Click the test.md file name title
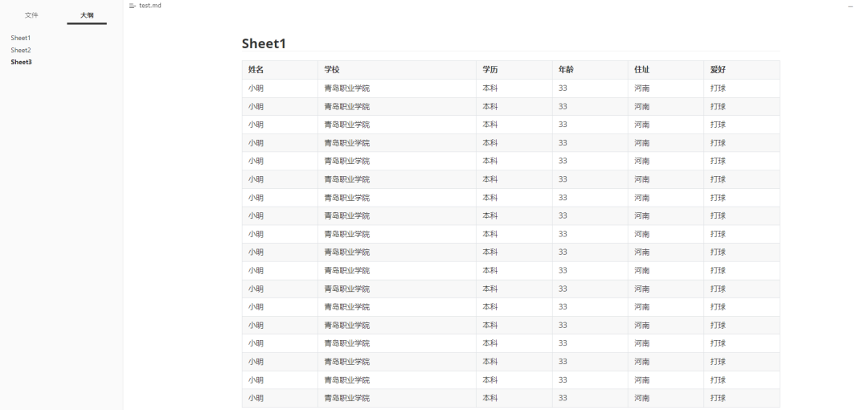The height and width of the screenshot is (410, 868). (150, 6)
